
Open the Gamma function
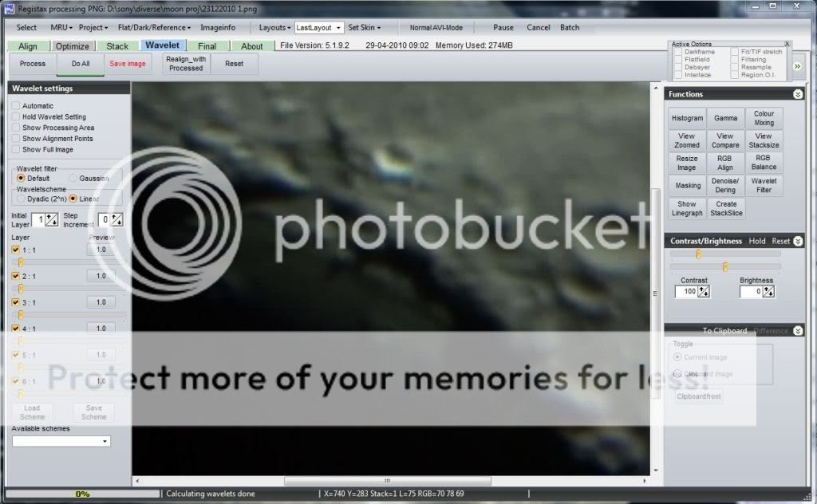click(x=725, y=118)
